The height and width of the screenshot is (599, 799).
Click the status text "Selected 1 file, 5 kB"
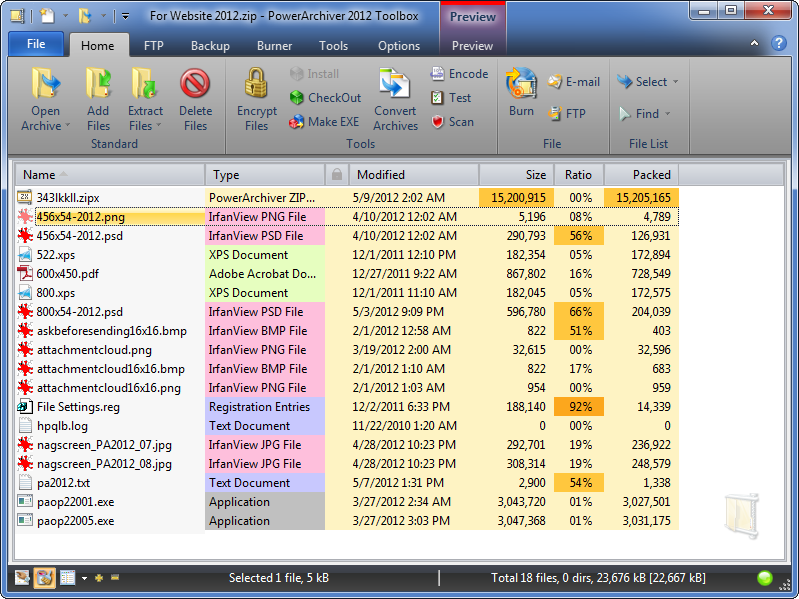tap(279, 578)
